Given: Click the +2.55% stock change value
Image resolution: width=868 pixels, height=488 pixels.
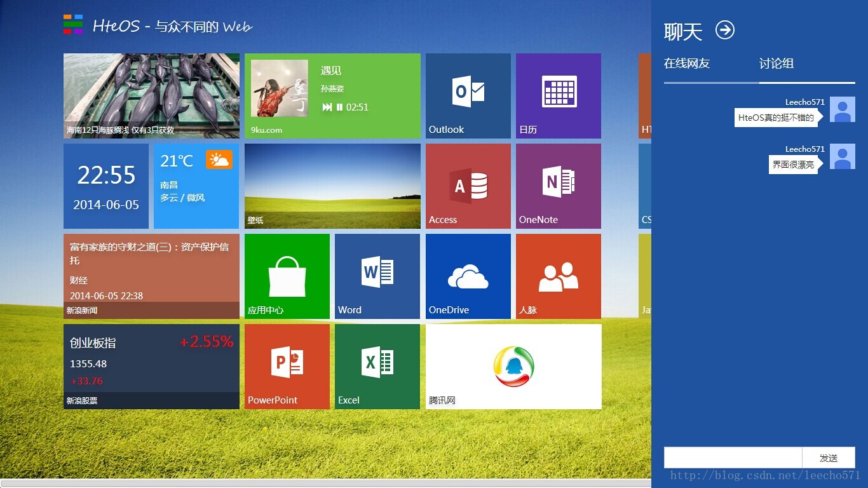Looking at the screenshot, I should [207, 342].
